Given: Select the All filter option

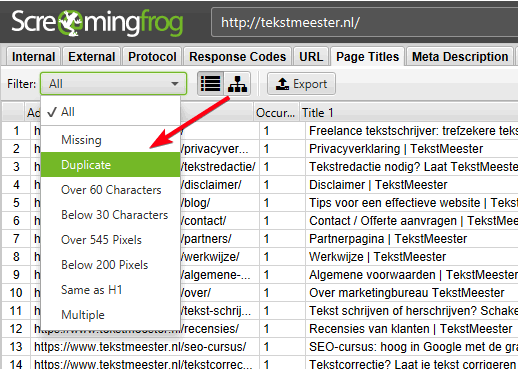Looking at the screenshot, I should [110, 112].
